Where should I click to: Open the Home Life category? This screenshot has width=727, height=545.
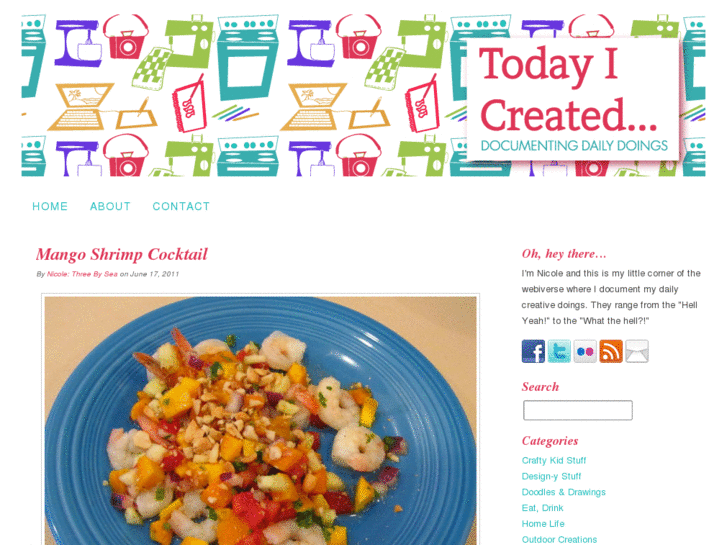[x=543, y=524]
